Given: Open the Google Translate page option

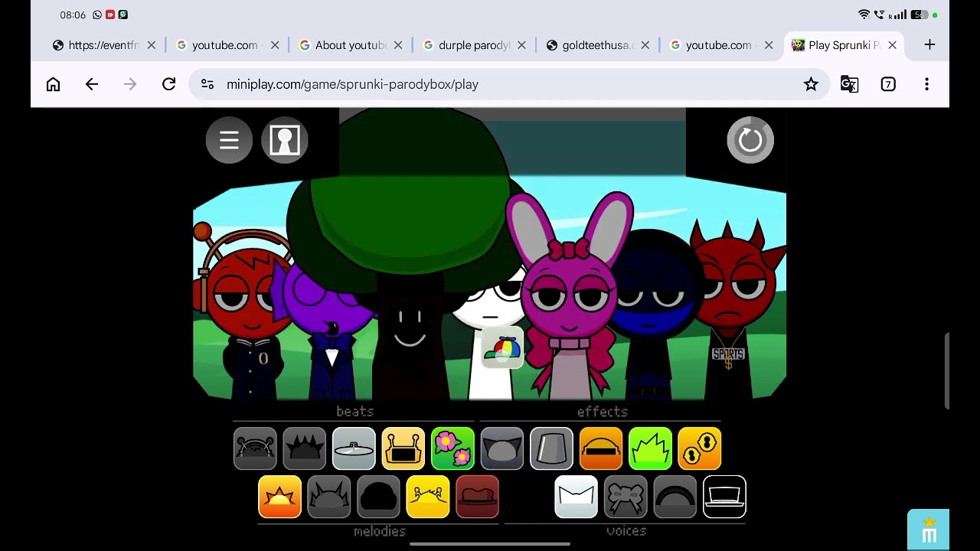Looking at the screenshot, I should (849, 84).
